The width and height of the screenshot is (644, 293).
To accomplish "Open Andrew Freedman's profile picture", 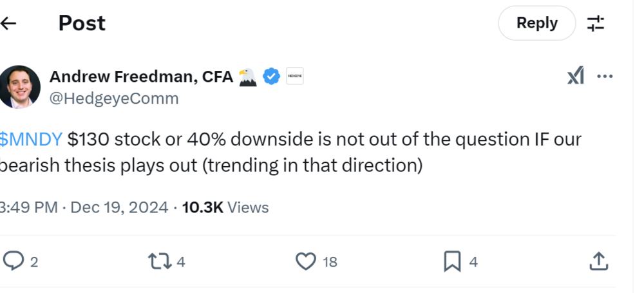I will click(x=20, y=87).
